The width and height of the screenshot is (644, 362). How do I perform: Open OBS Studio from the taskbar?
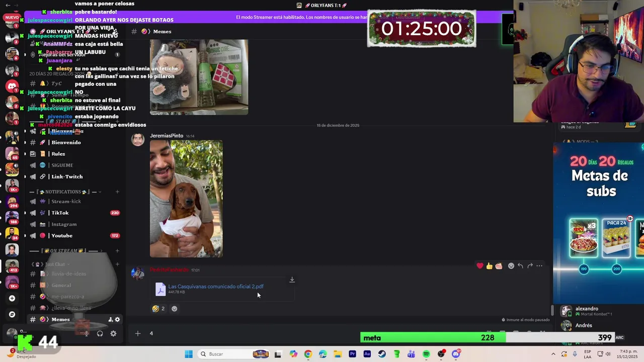[x=441, y=354]
